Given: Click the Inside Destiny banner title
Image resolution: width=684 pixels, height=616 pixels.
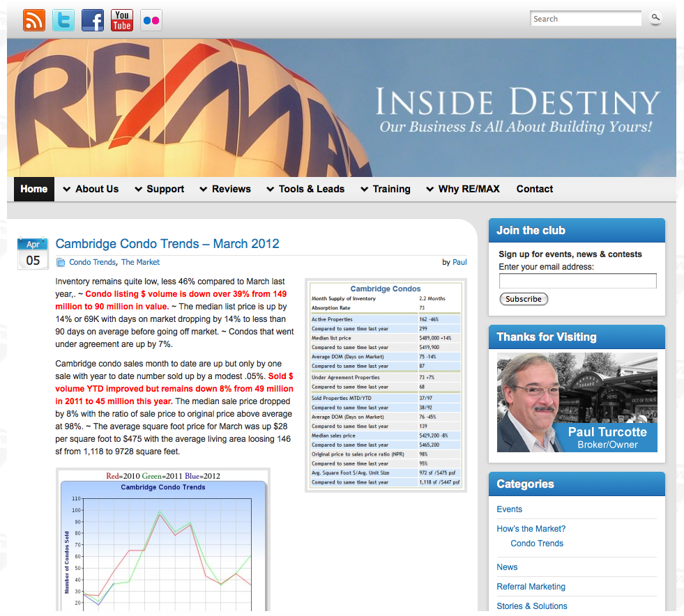Looking at the screenshot, I should [517, 102].
